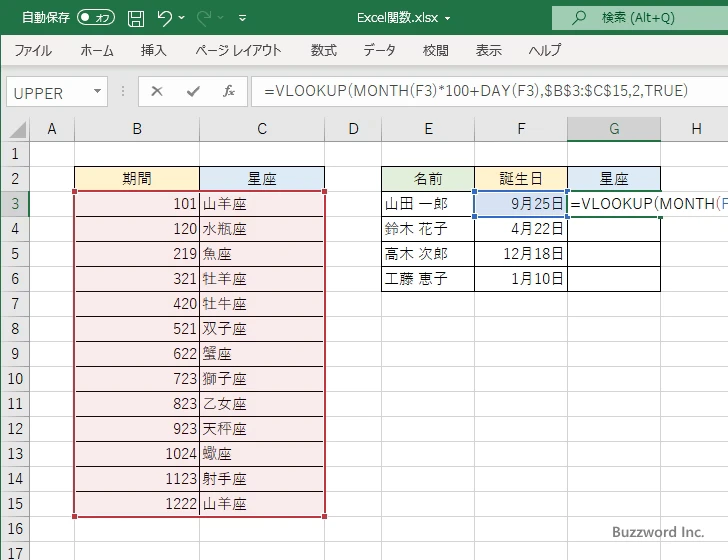Screen dimensions: 728x560
Task: Expand the Name Box dropdown arrow
Action: point(98,91)
